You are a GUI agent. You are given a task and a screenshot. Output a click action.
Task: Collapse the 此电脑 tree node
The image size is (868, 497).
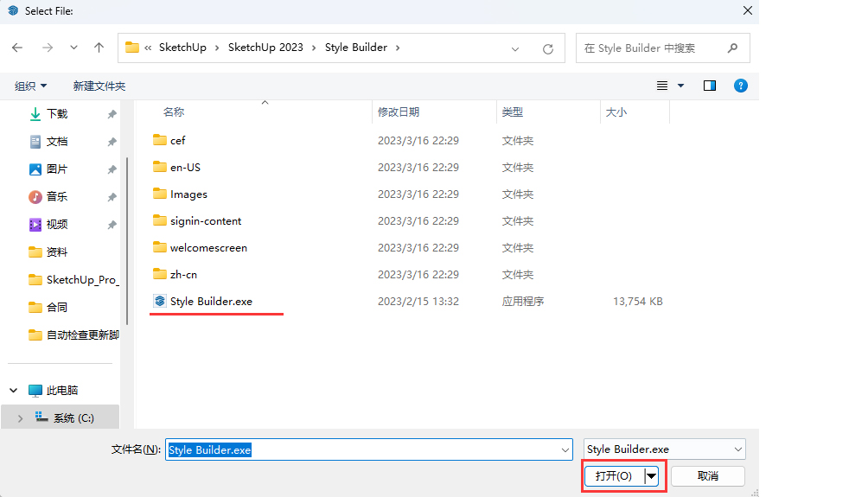click(14, 390)
